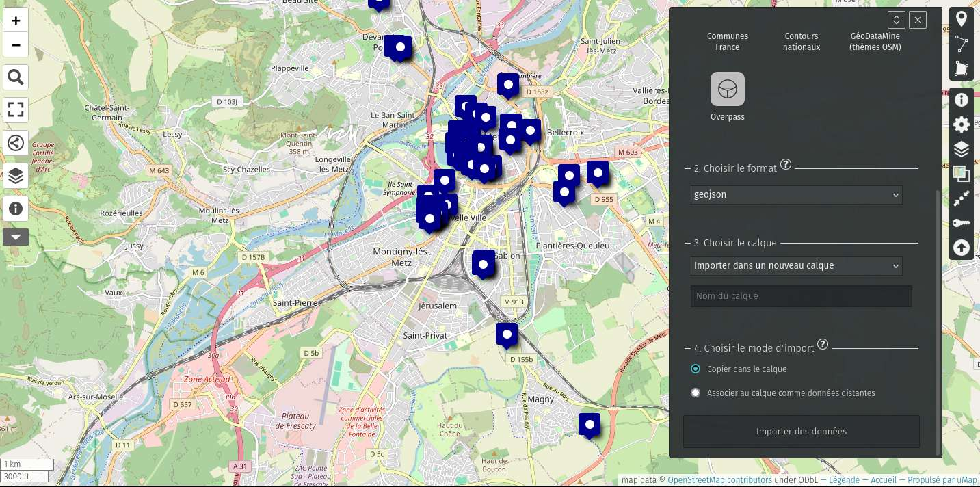Select 'Copier dans le calque' radio option

[x=696, y=369]
